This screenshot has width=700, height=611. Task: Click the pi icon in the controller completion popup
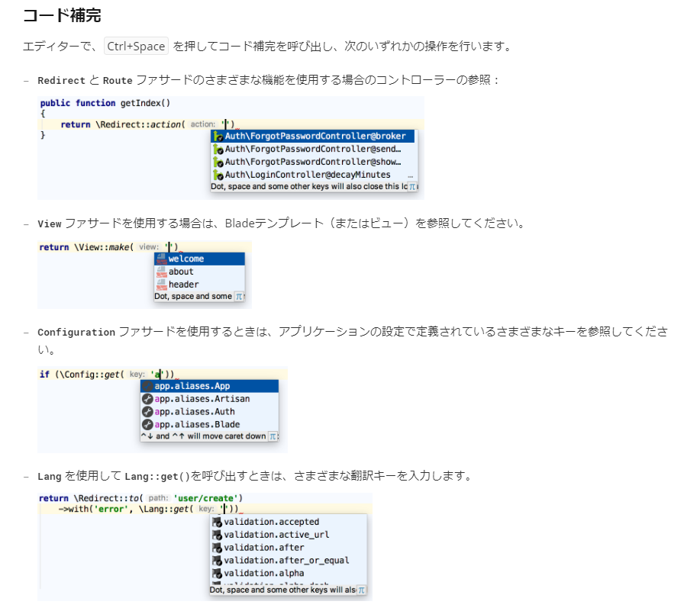pyautogui.click(x=412, y=186)
